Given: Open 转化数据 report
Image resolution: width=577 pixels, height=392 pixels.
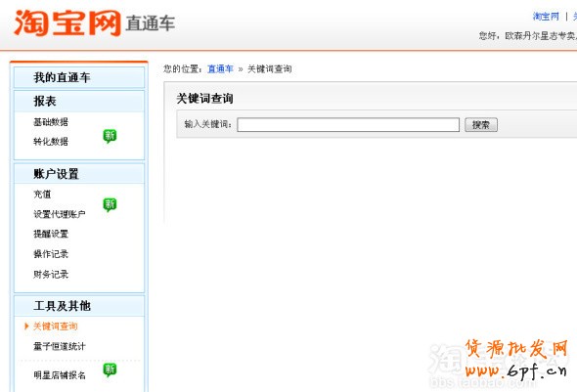Looking at the screenshot, I should 51,142.
